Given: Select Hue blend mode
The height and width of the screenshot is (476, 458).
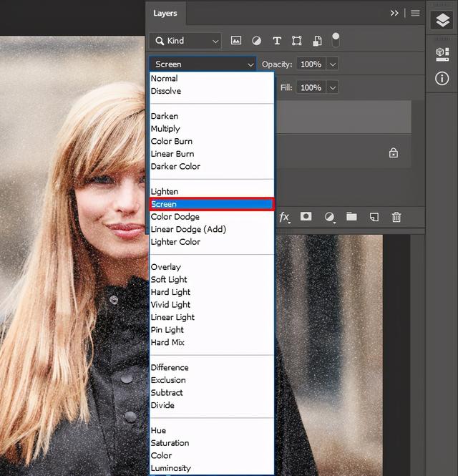Looking at the screenshot, I should click(x=212, y=430).
